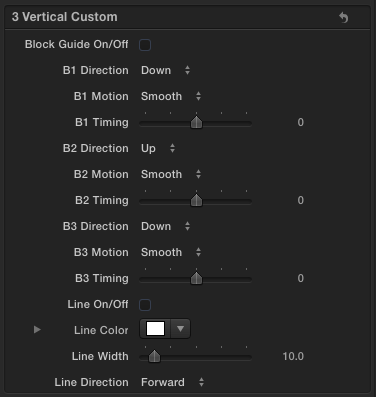
Task: Toggle the Line On/Off checkbox
Action: pos(145,305)
